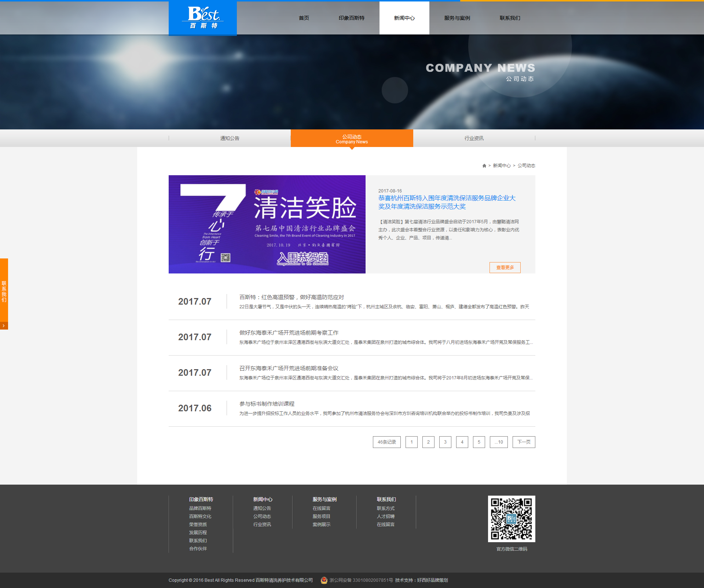
Task: Click the Best 百斯特 logo
Action: tap(203, 18)
